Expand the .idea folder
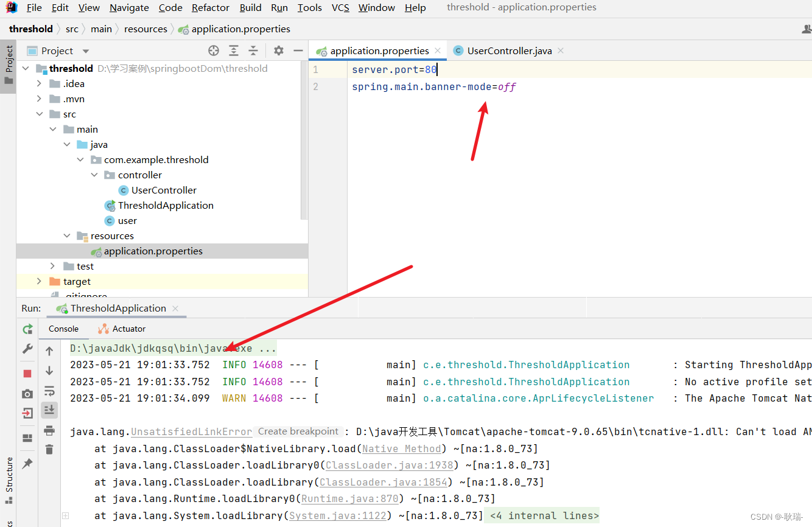This screenshot has width=812, height=527. [x=39, y=83]
